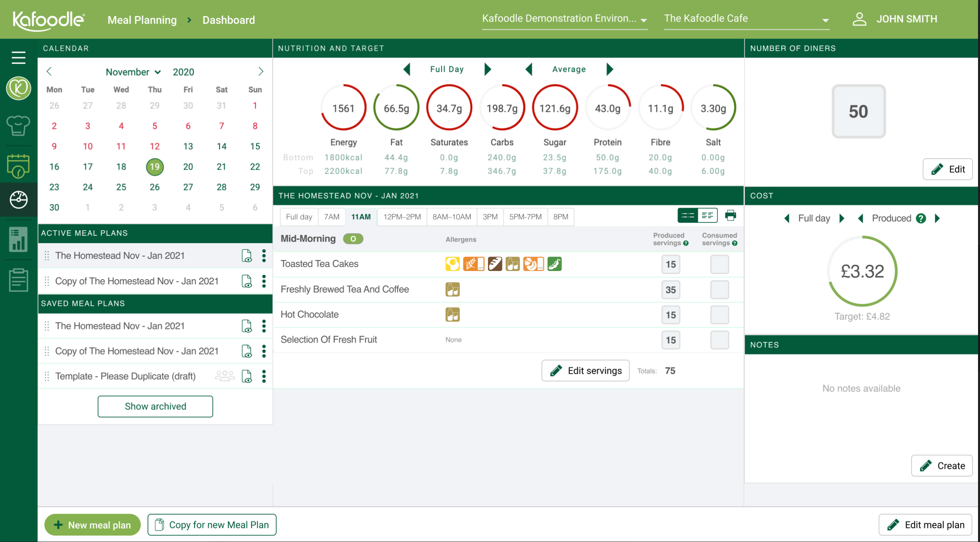Preview the Template - Please Duplicate plan

click(x=247, y=376)
